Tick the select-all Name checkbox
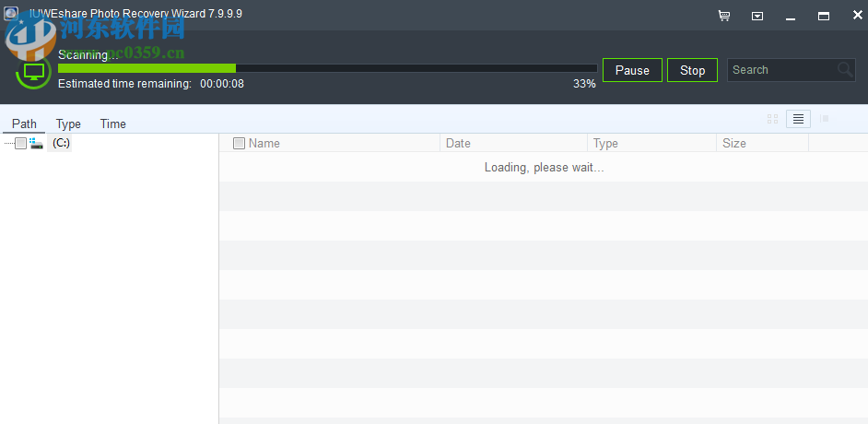The height and width of the screenshot is (424, 868). pyautogui.click(x=240, y=144)
